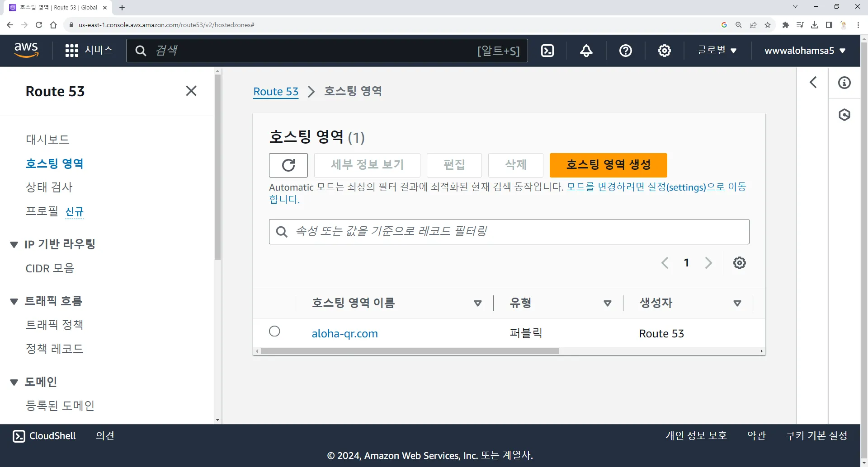Open the aloha-qr.com hosted zone link
The image size is (868, 467).
pos(345,333)
